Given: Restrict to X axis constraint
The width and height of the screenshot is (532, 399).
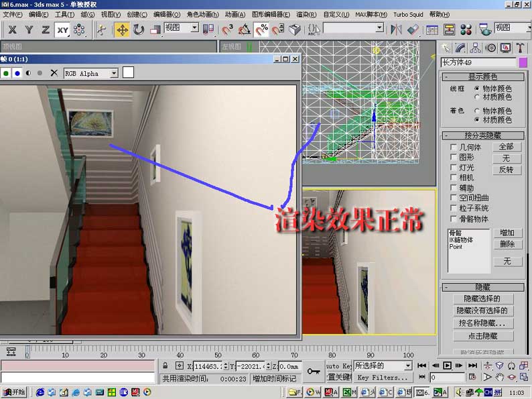Looking at the screenshot, I should [x=12, y=30].
